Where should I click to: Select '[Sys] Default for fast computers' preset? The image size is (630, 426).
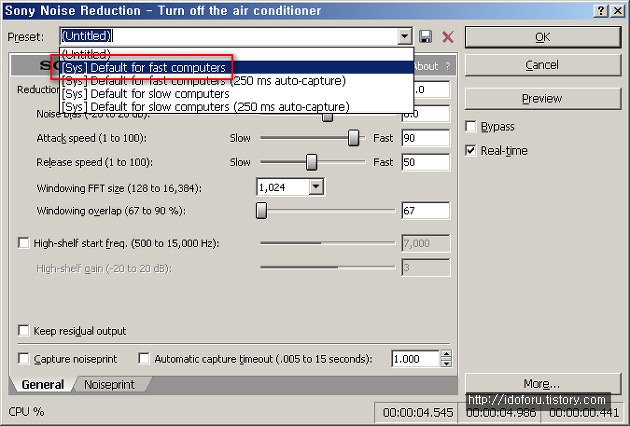pos(237,68)
